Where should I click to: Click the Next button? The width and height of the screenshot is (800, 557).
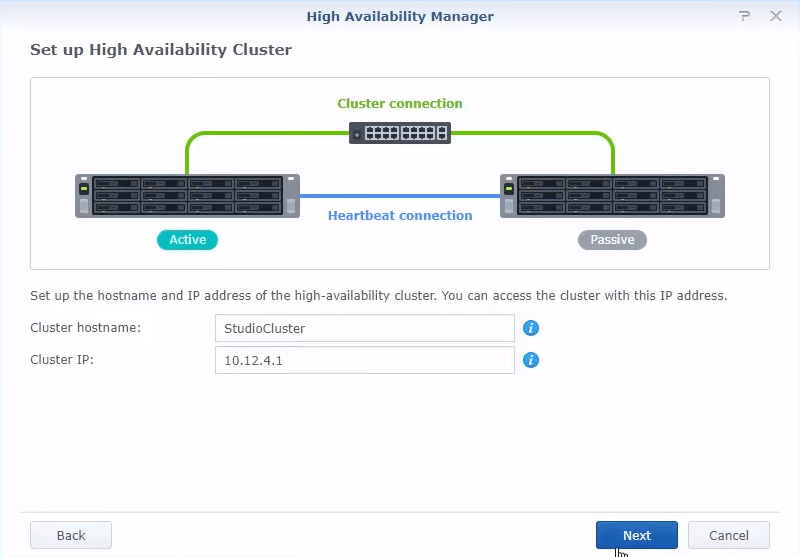pos(637,535)
